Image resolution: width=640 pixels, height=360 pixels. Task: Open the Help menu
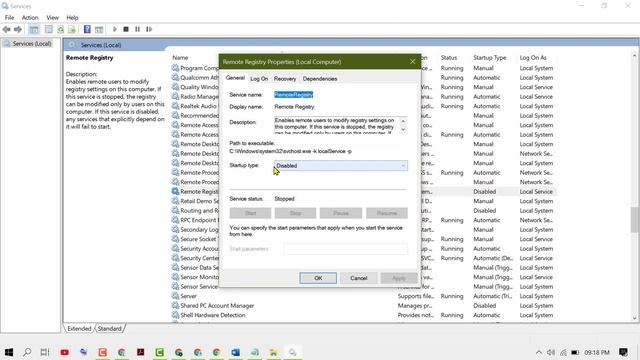[x=72, y=18]
